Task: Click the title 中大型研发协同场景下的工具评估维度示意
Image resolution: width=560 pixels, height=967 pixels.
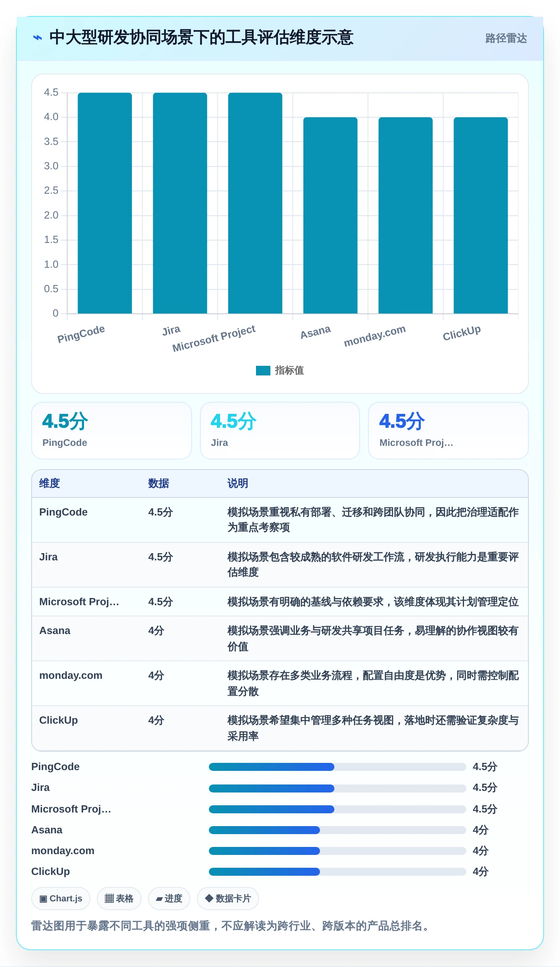Action: pyautogui.click(x=201, y=38)
